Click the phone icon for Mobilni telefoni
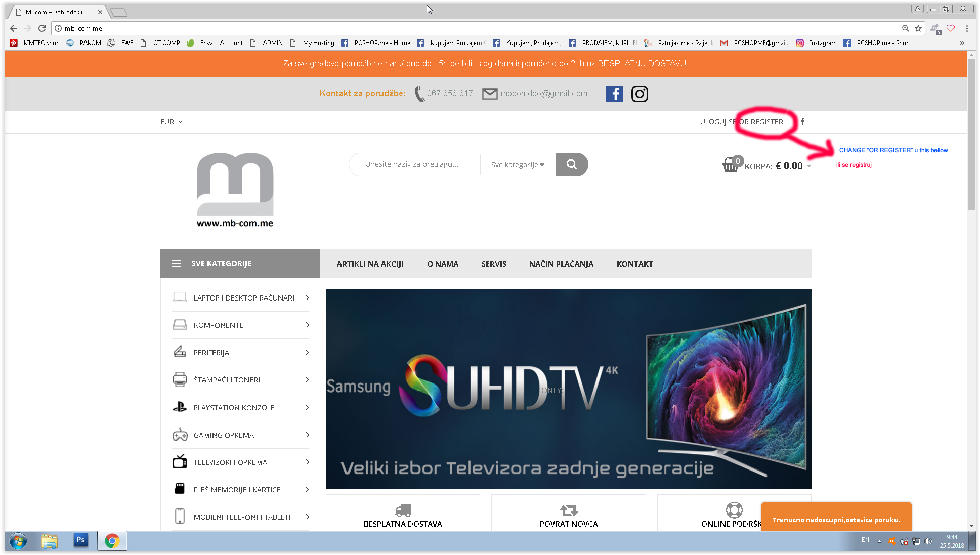980x555 pixels. [180, 516]
